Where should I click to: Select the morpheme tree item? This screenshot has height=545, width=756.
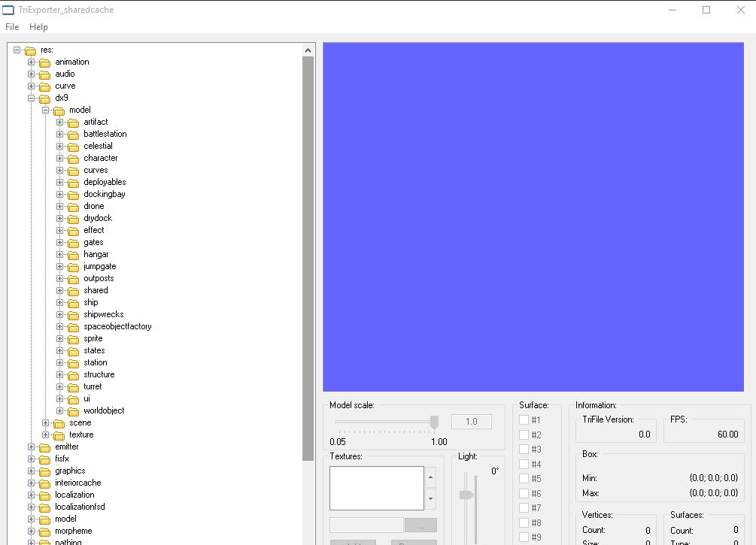[x=73, y=531]
